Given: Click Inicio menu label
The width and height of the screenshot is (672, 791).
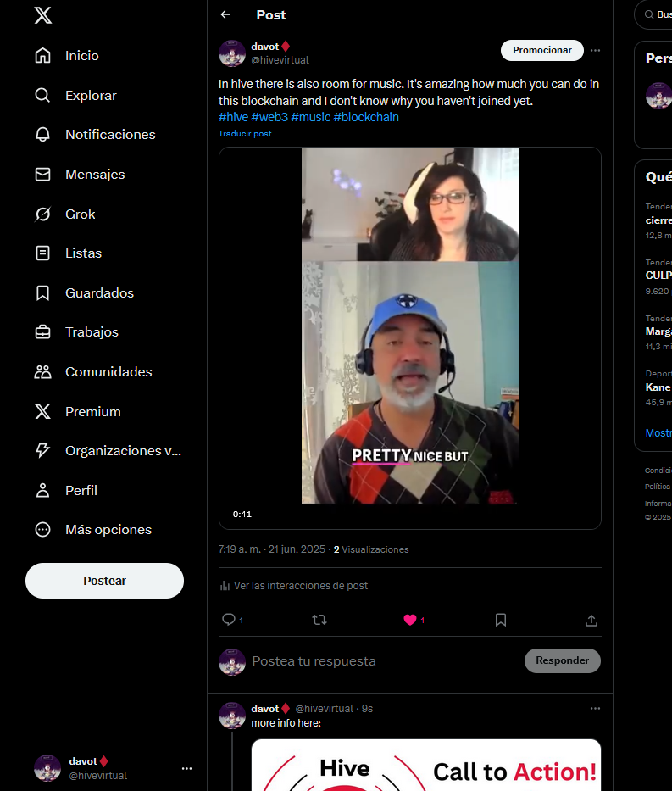Looking at the screenshot, I should (x=81, y=55).
